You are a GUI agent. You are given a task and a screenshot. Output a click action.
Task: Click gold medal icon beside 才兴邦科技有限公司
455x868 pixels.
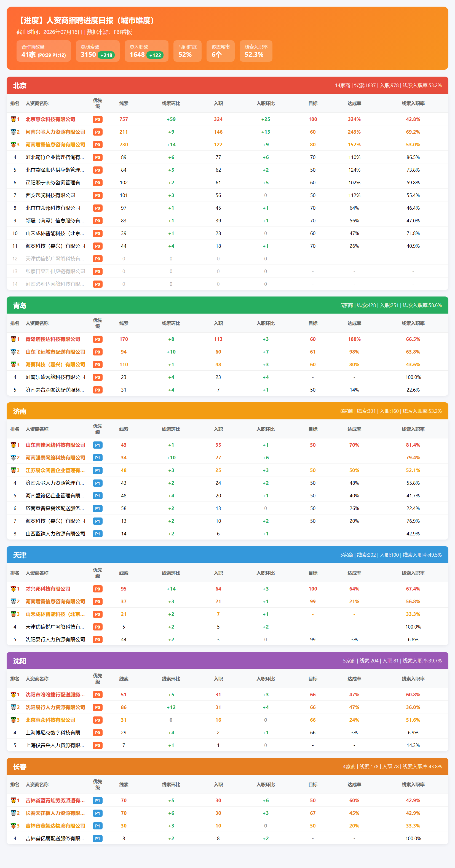(x=13, y=589)
